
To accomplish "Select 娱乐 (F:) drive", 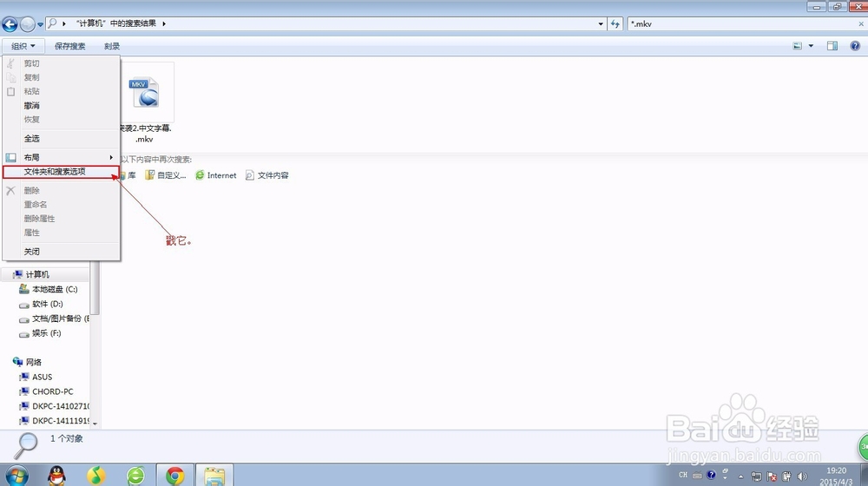I will (41, 333).
